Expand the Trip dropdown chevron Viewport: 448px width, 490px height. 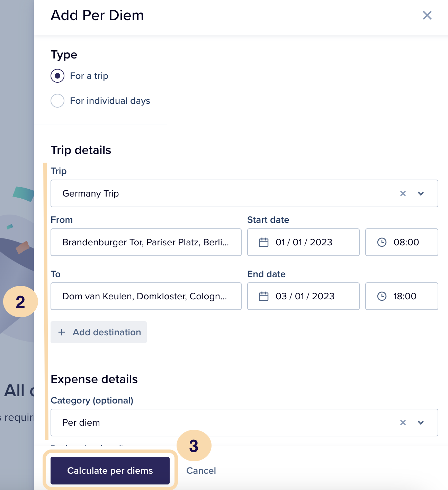click(x=421, y=193)
